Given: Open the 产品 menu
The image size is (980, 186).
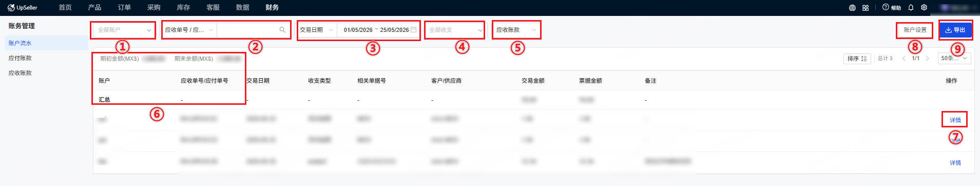Looking at the screenshot, I should (x=94, y=8).
